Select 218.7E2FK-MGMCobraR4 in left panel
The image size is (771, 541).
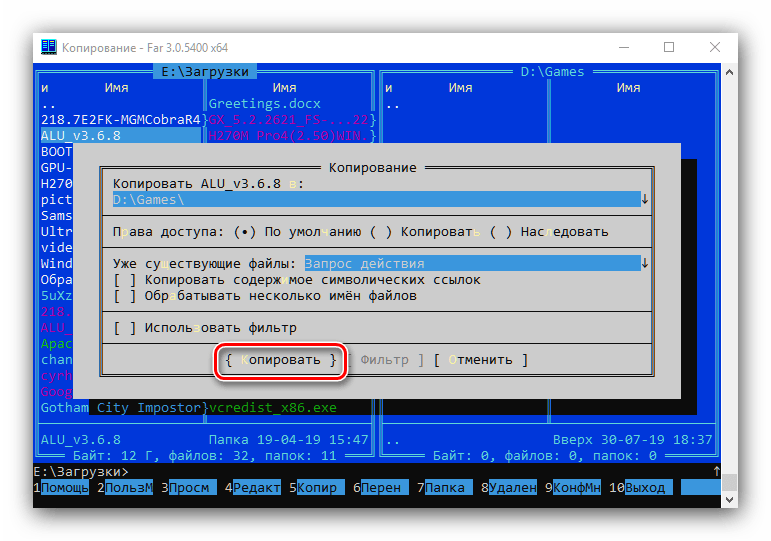click(121, 120)
